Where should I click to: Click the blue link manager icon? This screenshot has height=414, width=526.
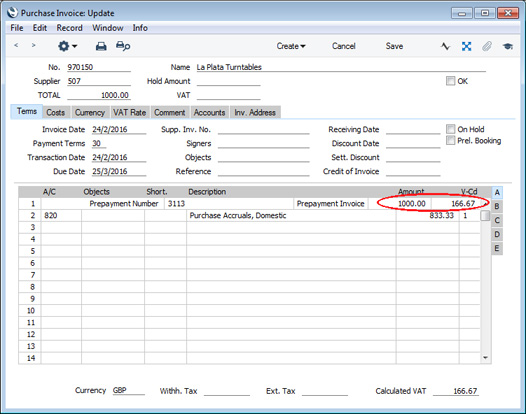pos(466,46)
